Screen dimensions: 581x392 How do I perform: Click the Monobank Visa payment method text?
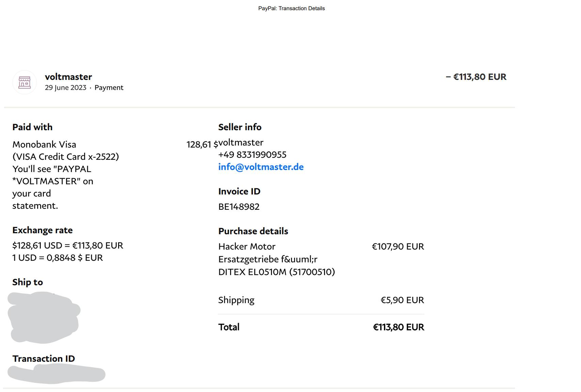click(x=44, y=144)
